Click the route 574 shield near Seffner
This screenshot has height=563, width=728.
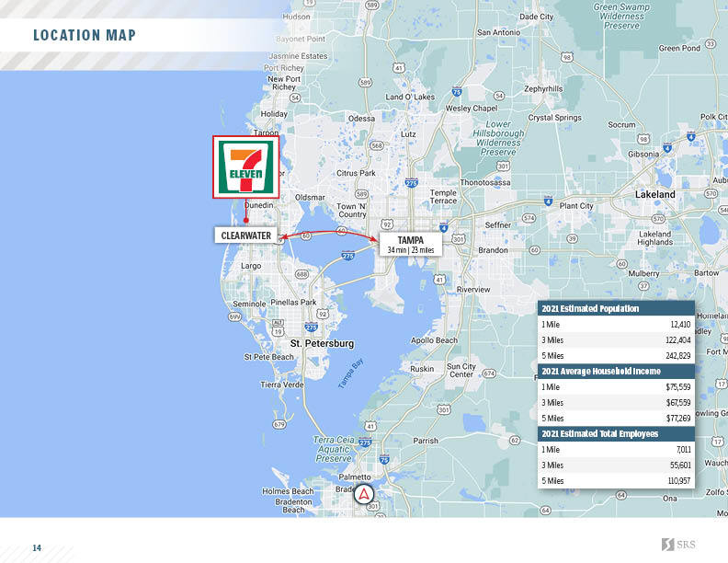click(529, 218)
